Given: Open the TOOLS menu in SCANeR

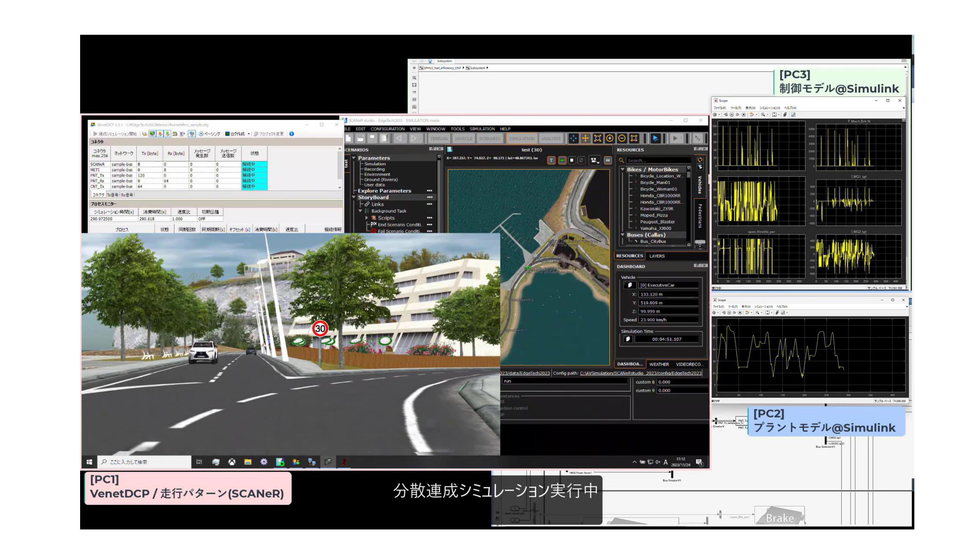Looking at the screenshot, I should pyautogui.click(x=457, y=129).
